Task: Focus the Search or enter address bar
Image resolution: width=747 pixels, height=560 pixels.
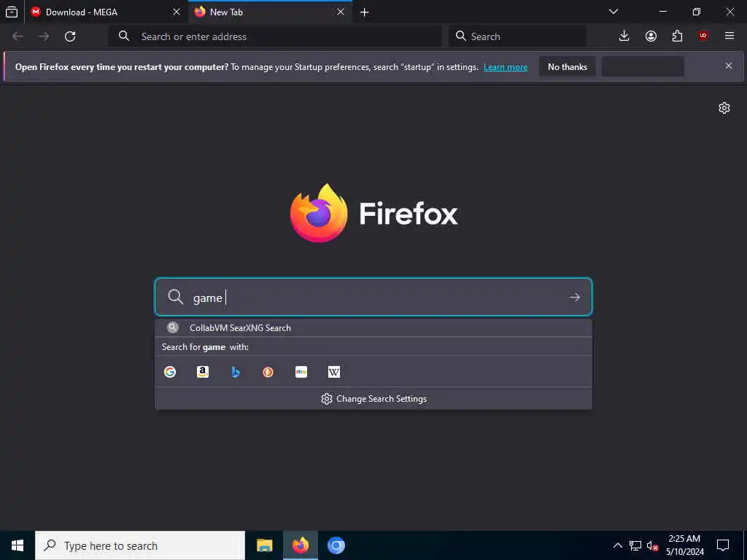Action: (275, 36)
